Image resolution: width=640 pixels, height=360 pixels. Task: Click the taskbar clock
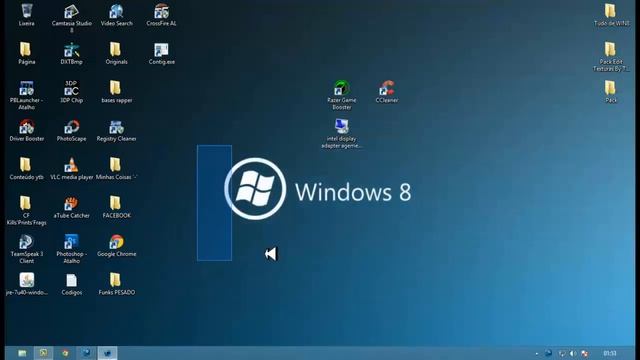click(x=610, y=353)
